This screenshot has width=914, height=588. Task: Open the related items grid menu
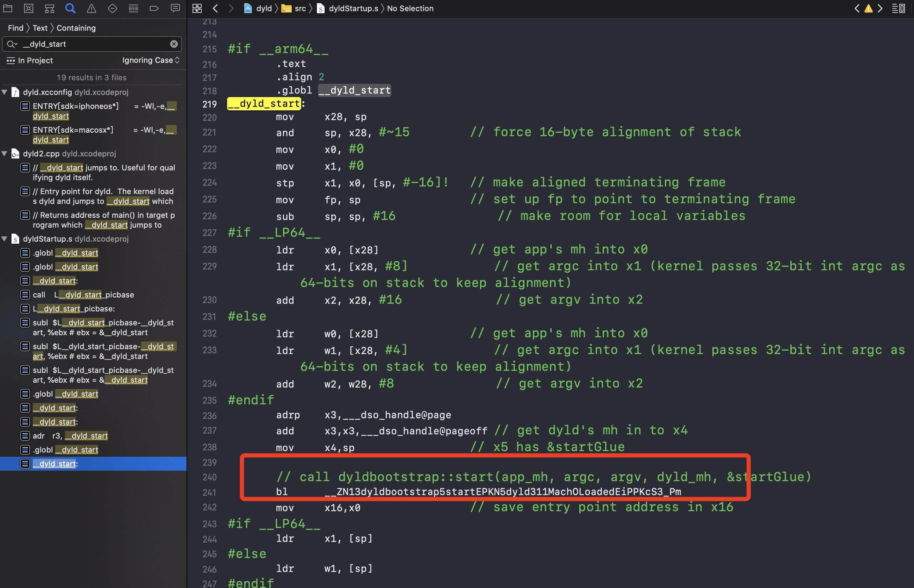[x=197, y=8]
